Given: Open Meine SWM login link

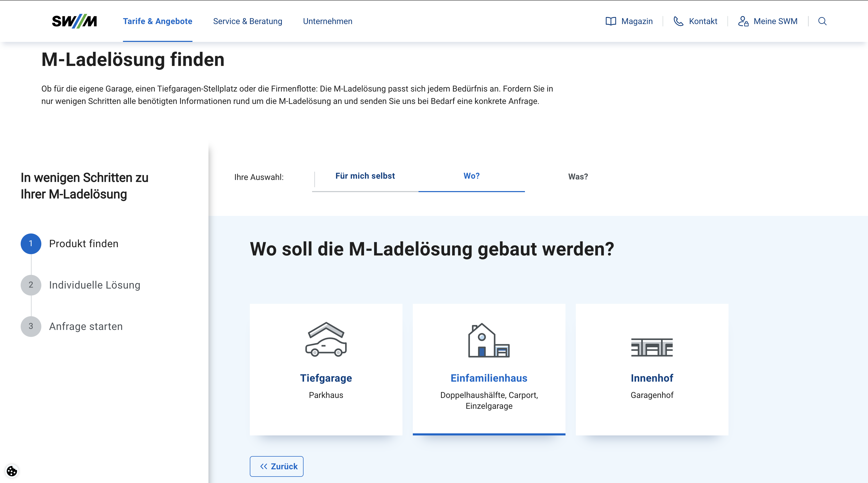Looking at the screenshot, I should pos(775,21).
